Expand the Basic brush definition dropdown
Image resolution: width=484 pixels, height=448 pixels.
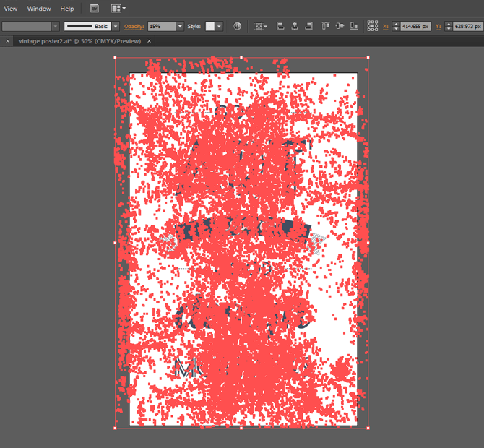click(x=116, y=26)
